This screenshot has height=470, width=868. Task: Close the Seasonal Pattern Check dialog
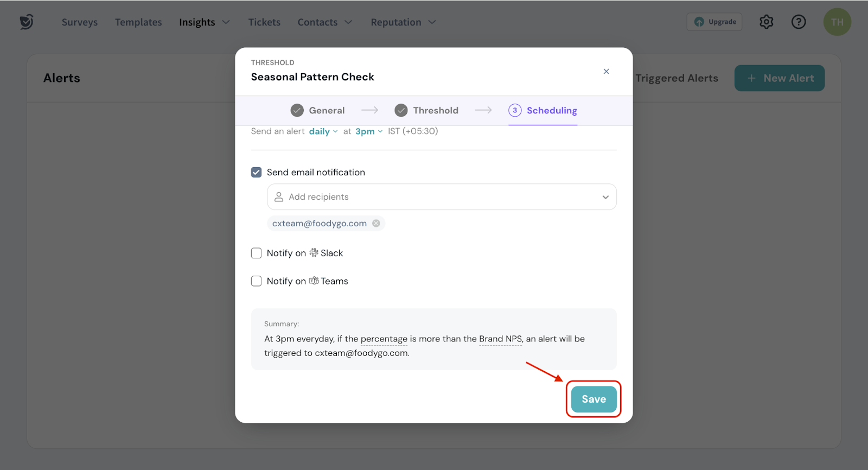(606, 72)
